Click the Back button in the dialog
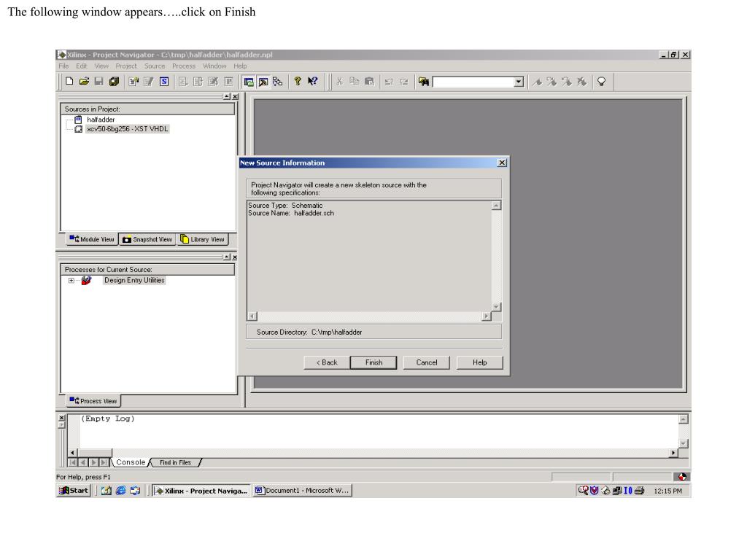 coord(327,362)
